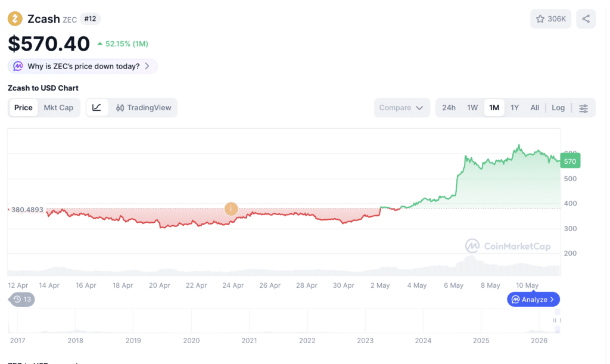610x364 pixels.
Task: Click the ZEC ticker symbol text
Action: (70, 20)
